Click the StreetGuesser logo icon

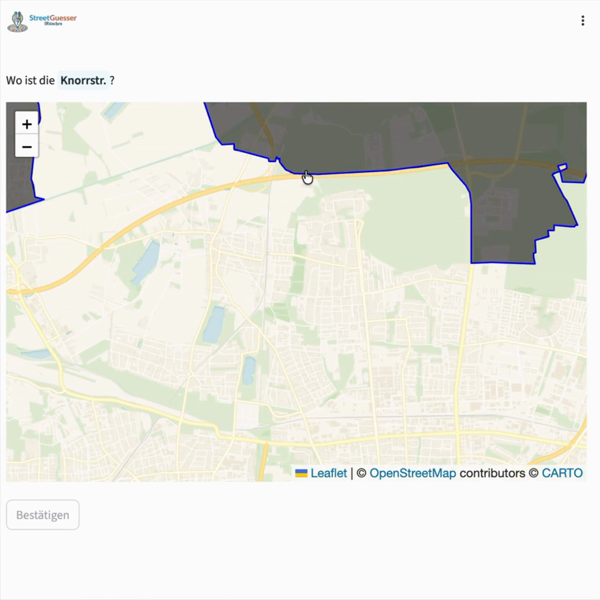click(x=18, y=20)
